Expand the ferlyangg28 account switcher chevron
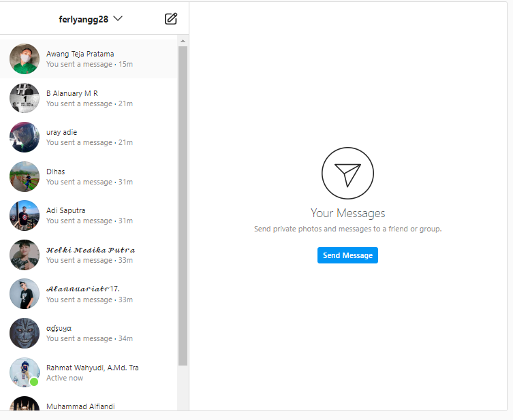Viewport: 513px width, 420px height. pyautogui.click(x=118, y=19)
